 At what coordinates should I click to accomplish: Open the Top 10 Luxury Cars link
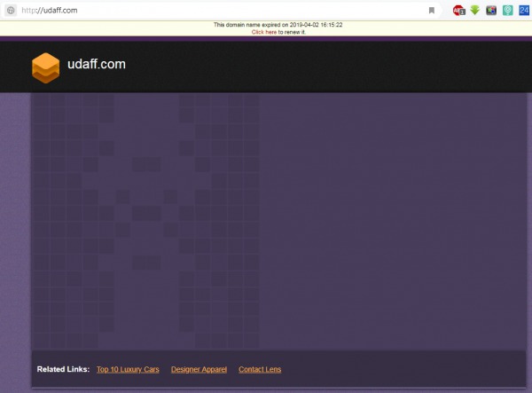point(128,369)
